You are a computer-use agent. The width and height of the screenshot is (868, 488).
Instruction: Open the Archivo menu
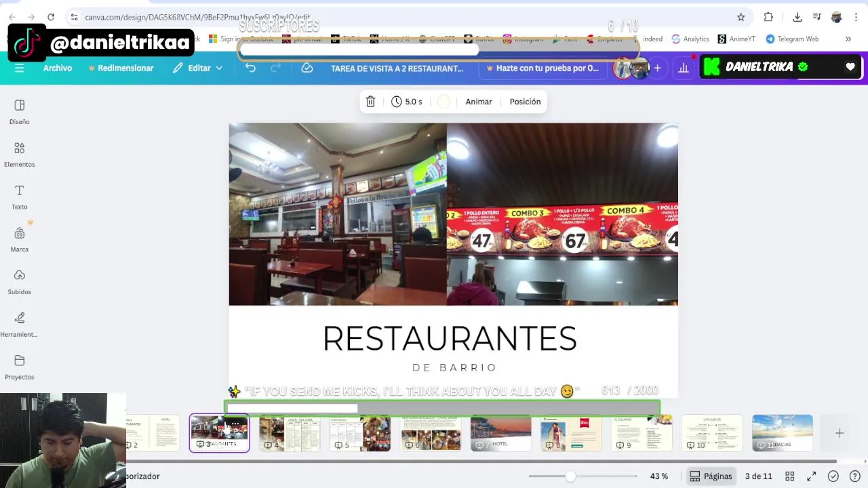point(58,68)
